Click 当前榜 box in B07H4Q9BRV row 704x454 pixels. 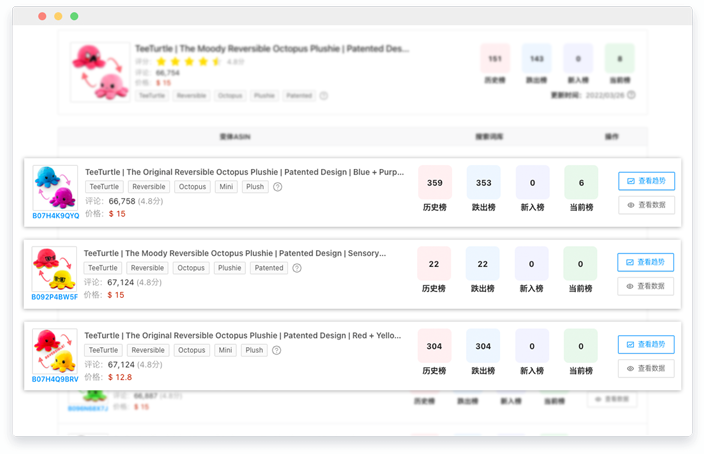(x=581, y=346)
